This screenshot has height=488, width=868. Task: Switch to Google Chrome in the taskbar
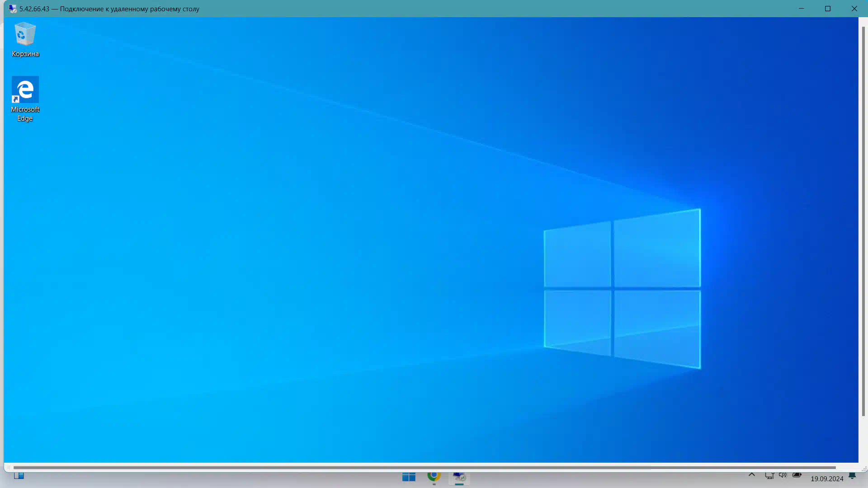(x=434, y=476)
